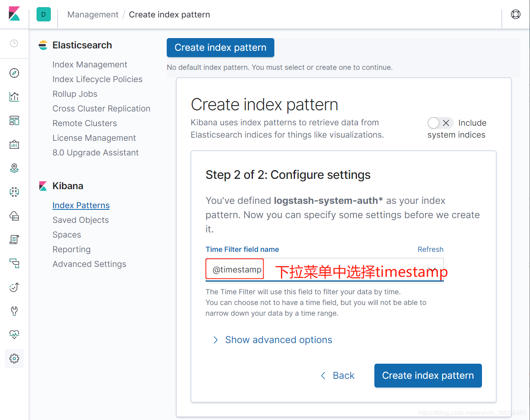The width and height of the screenshot is (530, 420).
Task: Toggle Include system indices switch
Action: [440, 123]
